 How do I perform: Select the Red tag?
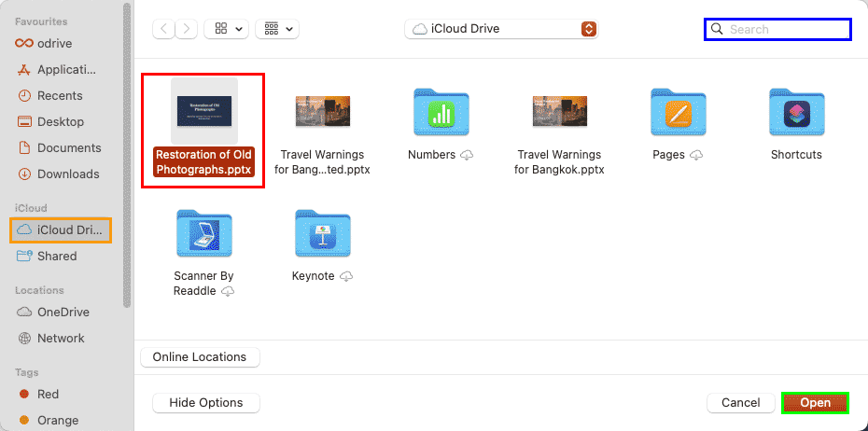pos(48,394)
